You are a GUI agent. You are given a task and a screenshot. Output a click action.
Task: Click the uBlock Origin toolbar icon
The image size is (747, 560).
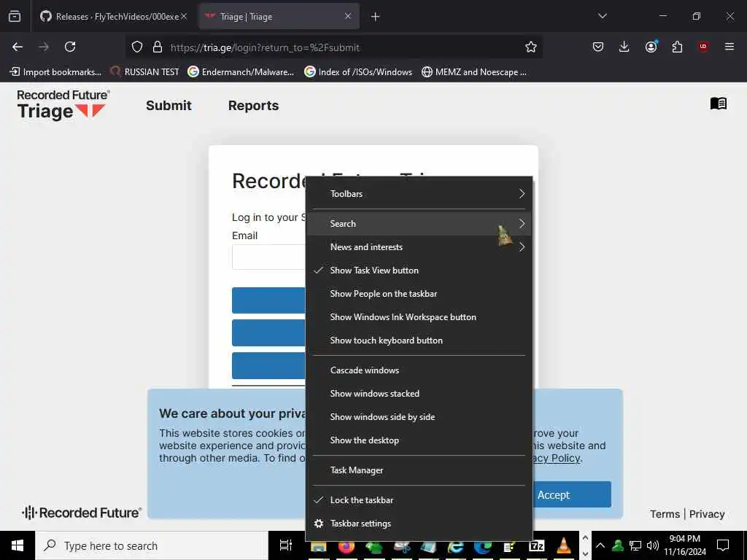pos(703,47)
